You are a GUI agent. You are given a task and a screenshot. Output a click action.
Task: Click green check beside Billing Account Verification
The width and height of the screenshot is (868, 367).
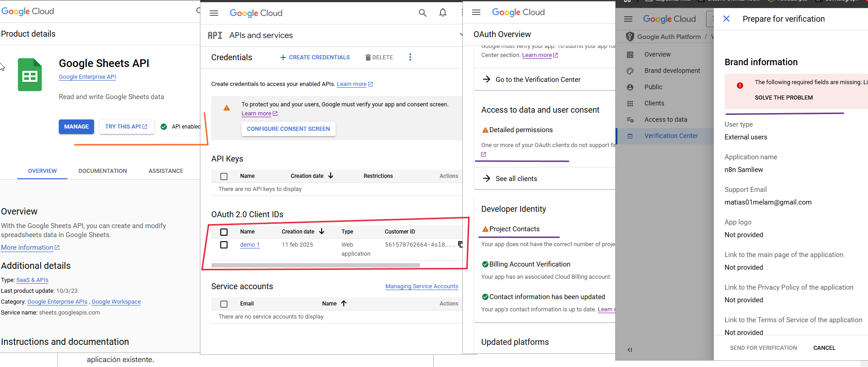[x=485, y=264]
